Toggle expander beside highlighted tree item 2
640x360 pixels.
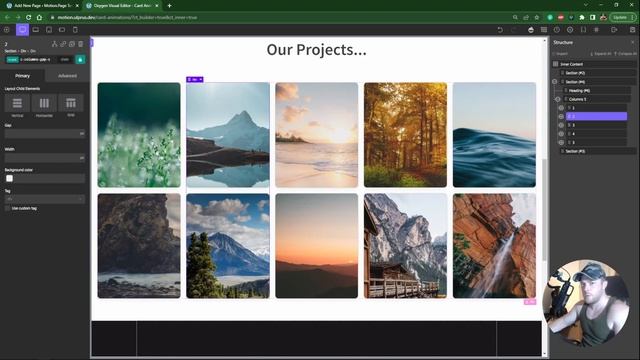pyautogui.click(x=561, y=117)
